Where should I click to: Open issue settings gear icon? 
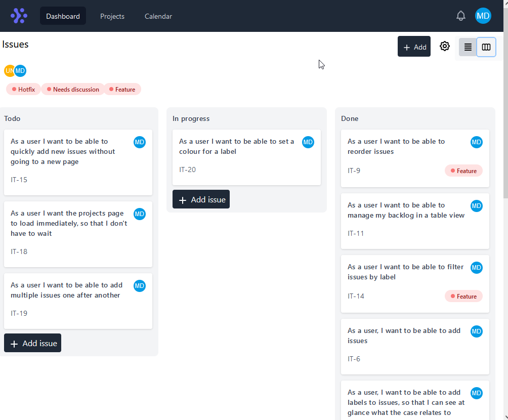(x=444, y=47)
